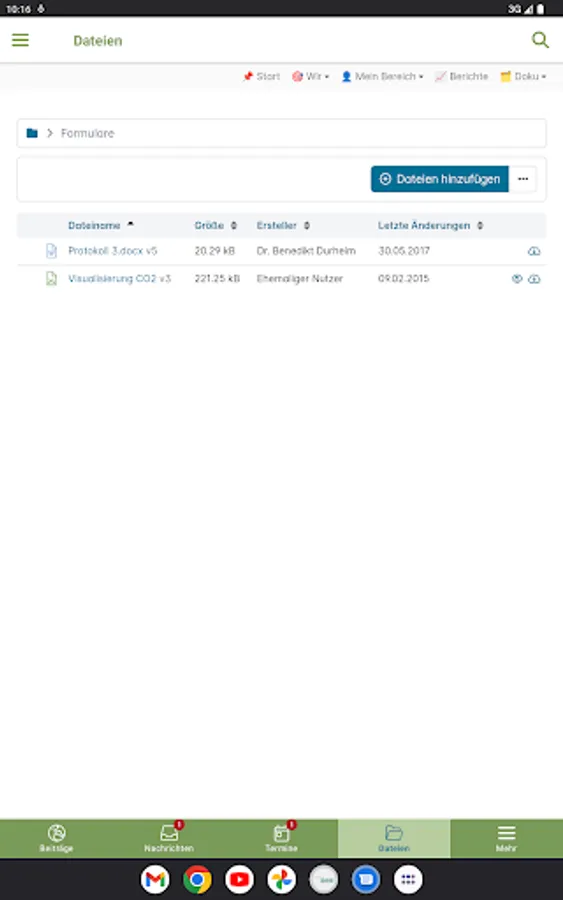Image resolution: width=563 pixels, height=900 pixels.
Task: Download Protokoll 3.docx via cloud icon
Action: pyautogui.click(x=534, y=251)
